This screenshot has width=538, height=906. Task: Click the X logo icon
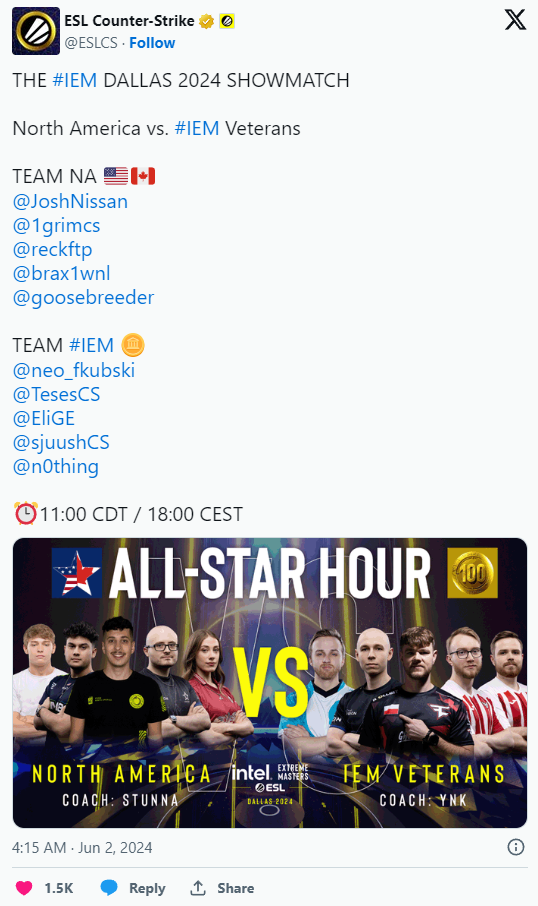[x=515, y=20]
